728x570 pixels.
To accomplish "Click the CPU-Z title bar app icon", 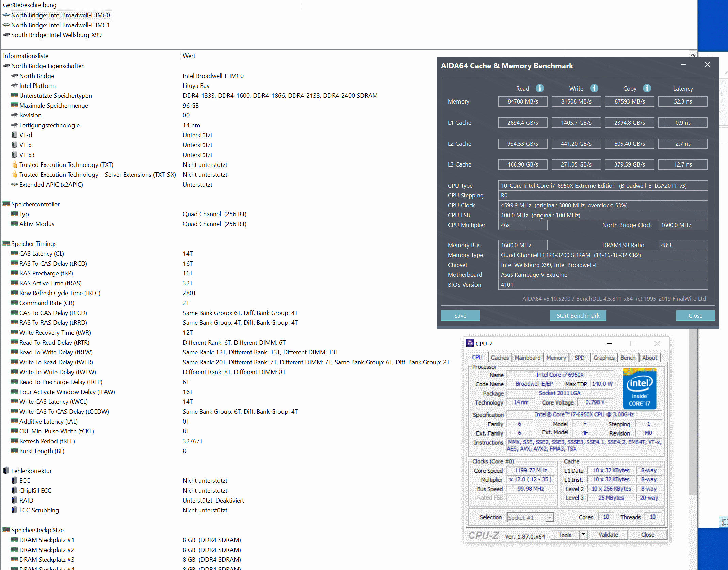I will [x=470, y=343].
